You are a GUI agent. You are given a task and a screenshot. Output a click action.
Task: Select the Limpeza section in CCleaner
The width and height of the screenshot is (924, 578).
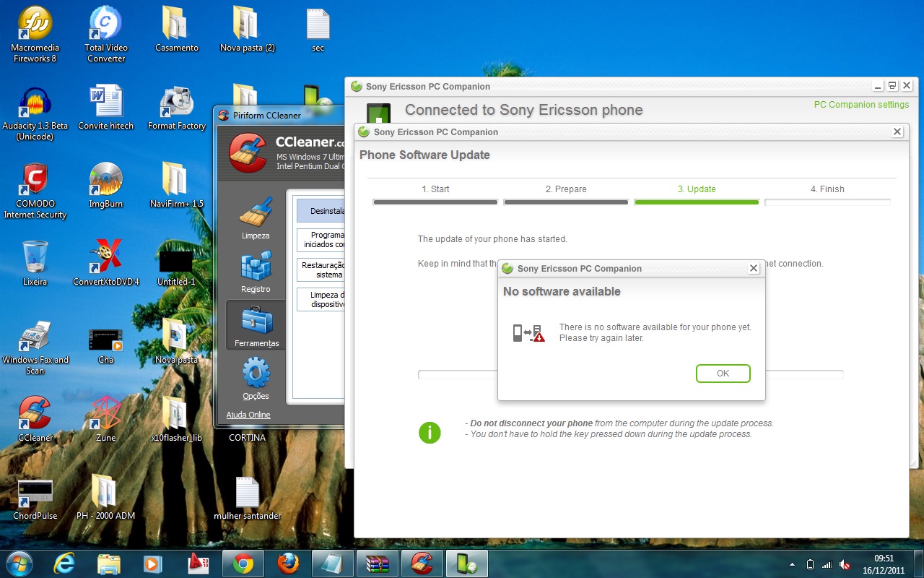click(256, 218)
